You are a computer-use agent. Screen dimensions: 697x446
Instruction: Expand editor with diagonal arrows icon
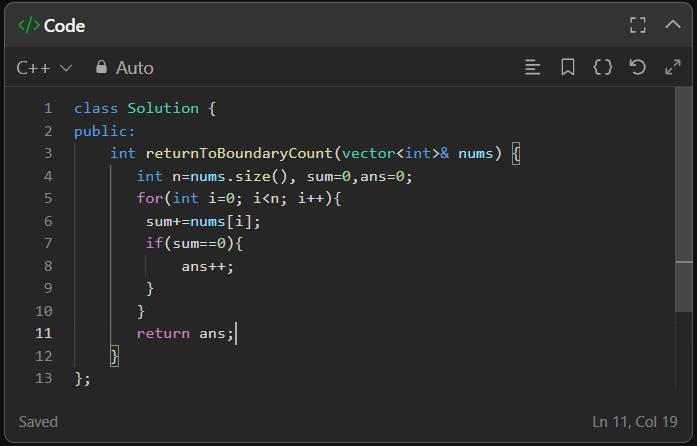(673, 68)
